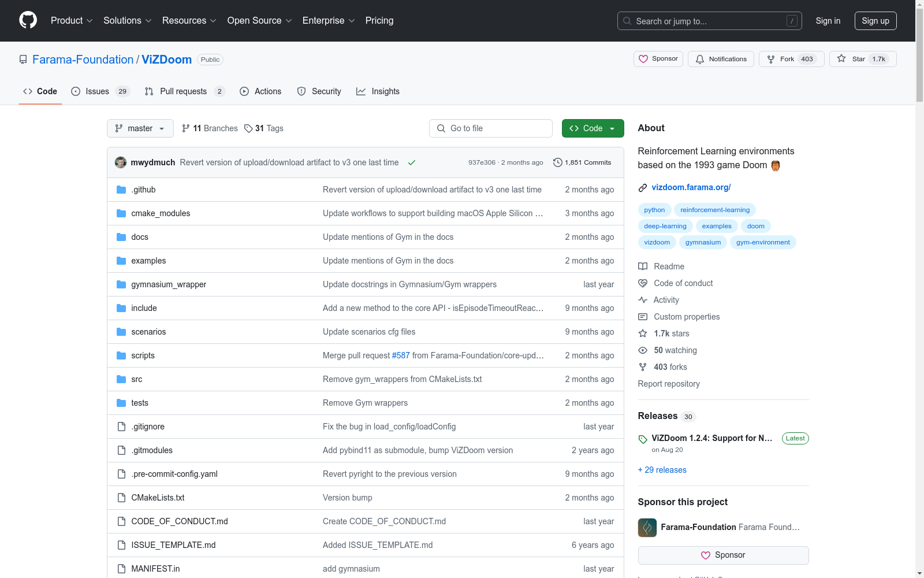Click the forks icon in About section
The height and width of the screenshot is (578, 924).
pyautogui.click(x=643, y=367)
